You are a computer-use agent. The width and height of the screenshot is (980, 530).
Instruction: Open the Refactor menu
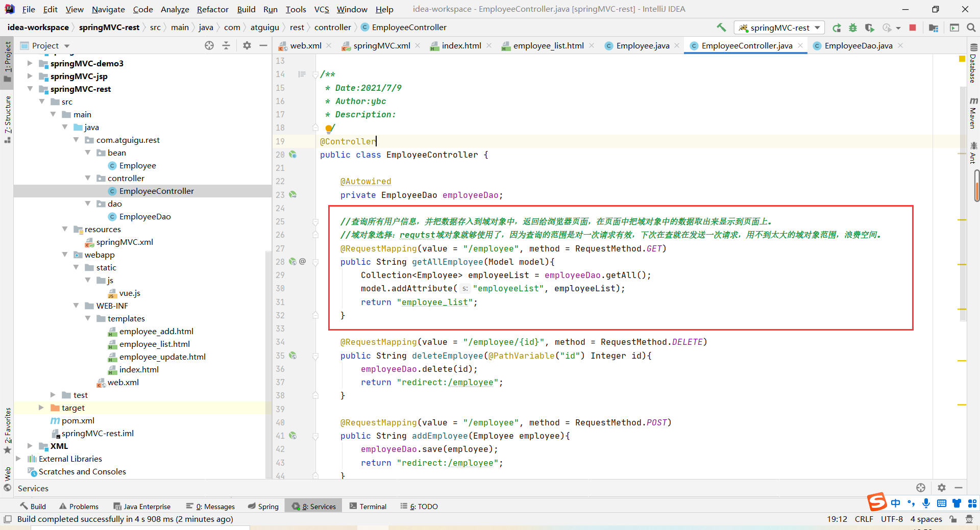point(212,9)
